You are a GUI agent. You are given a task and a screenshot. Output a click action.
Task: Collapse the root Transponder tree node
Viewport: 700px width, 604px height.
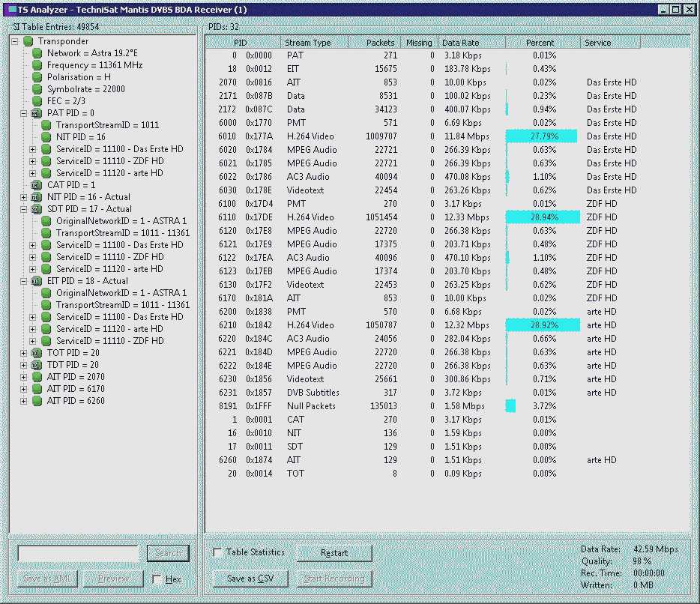coord(15,41)
